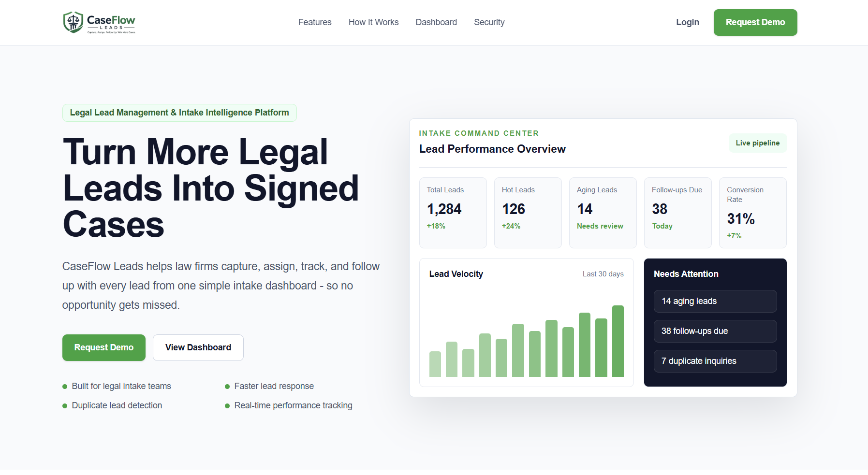Click the hero Request Demo button
868x475 pixels.
104,347
